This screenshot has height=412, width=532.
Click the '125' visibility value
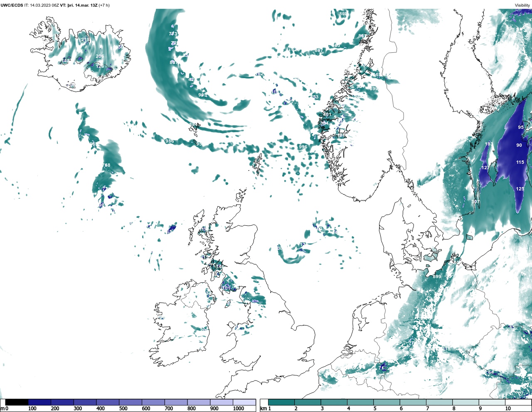coord(520,189)
